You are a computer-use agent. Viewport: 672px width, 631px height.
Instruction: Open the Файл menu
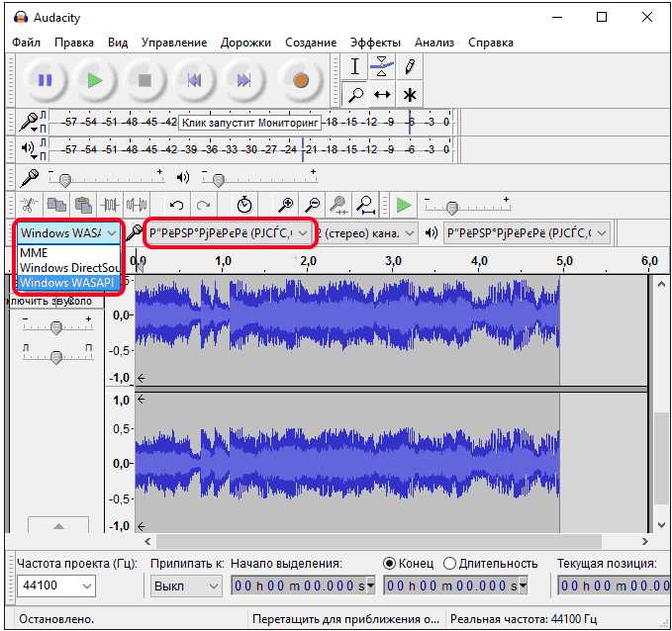coord(26,43)
